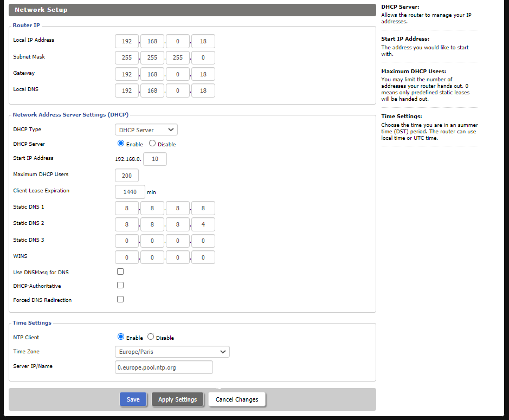Click the Start IP Address: help heading
Screen dimensions: 509x420
click(405, 38)
